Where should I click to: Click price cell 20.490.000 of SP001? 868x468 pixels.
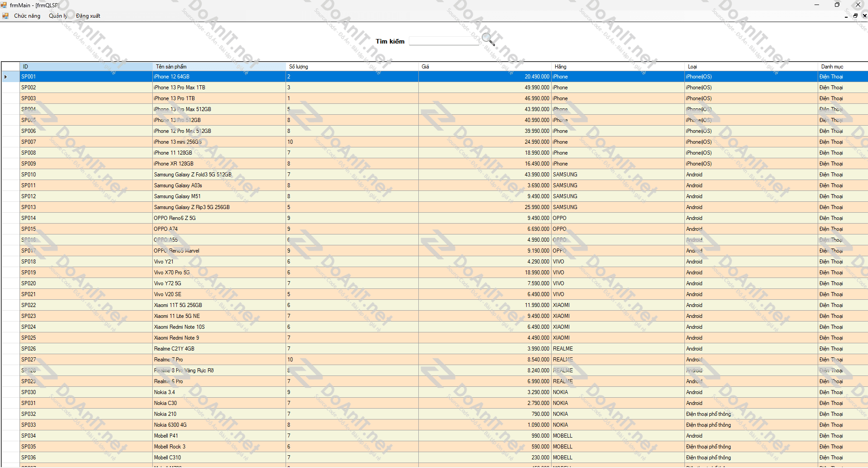click(x=485, y=77)
